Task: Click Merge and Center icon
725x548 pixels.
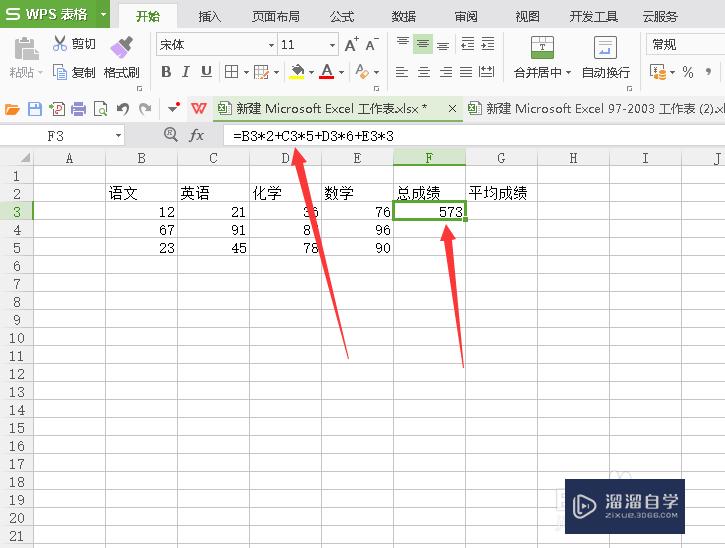Action: 542,47
